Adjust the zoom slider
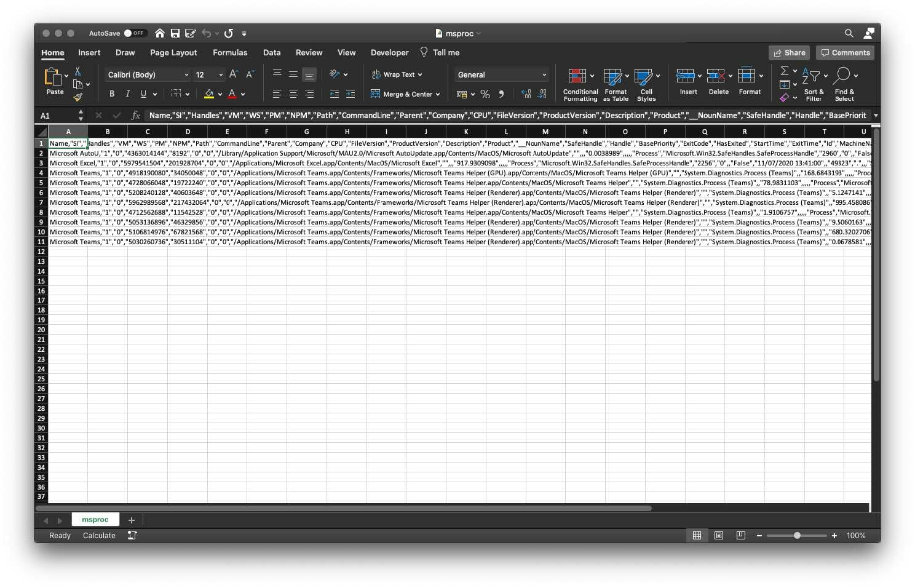This screenshot has width=915, height=588. coord(798,535)
